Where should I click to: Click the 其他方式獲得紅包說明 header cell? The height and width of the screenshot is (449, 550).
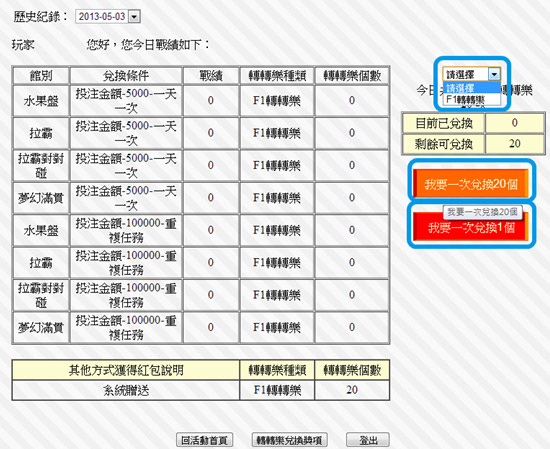(x=126, y=370)
